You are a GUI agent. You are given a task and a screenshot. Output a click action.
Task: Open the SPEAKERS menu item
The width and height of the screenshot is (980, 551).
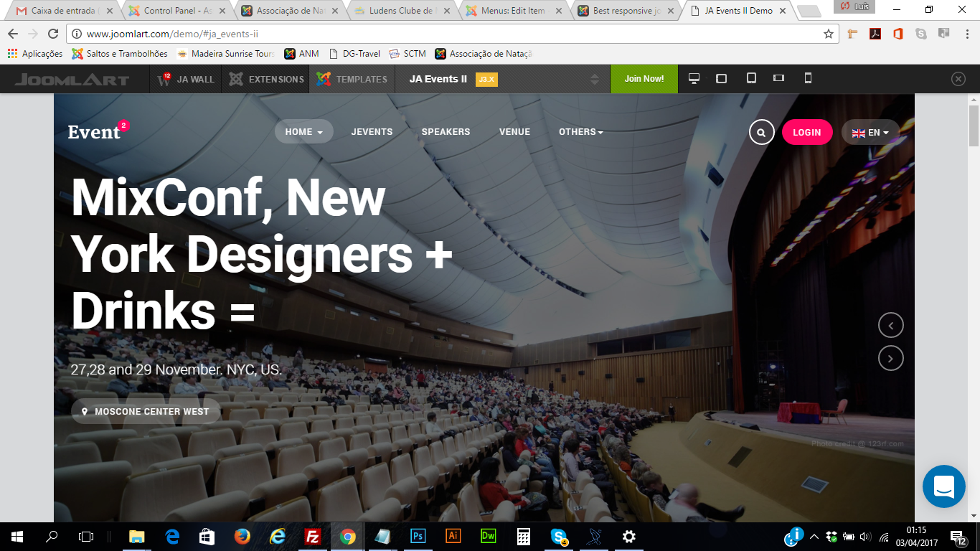click(446, 132)
